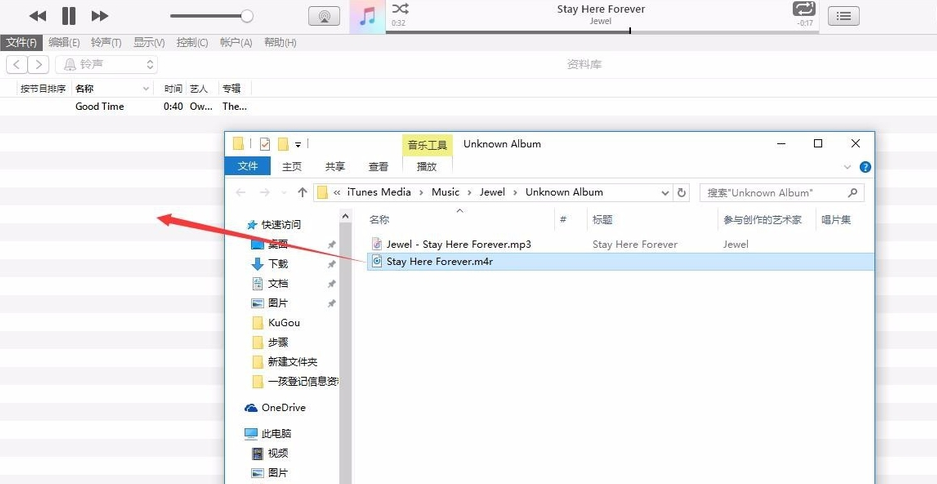Go back with iTunes navigation arrow
The height and width of the screenshot is (484, 937).
point(17,65)
